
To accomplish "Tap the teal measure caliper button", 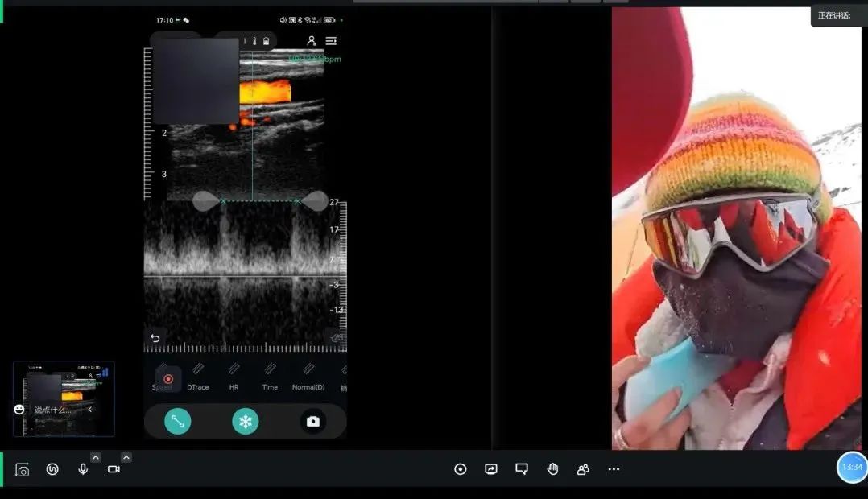I will 178,422.
